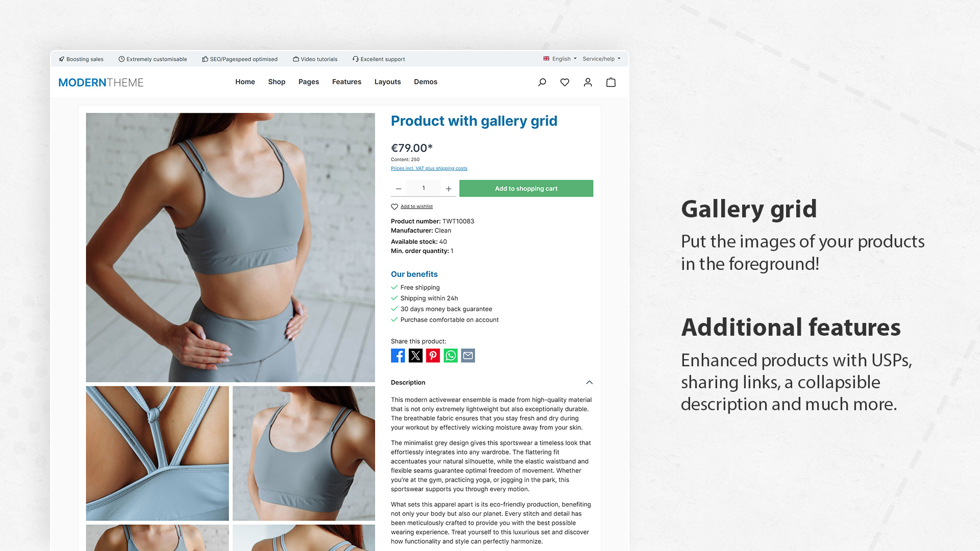
Task: Share product on Pinterest
Action: (x=433, y=356)
